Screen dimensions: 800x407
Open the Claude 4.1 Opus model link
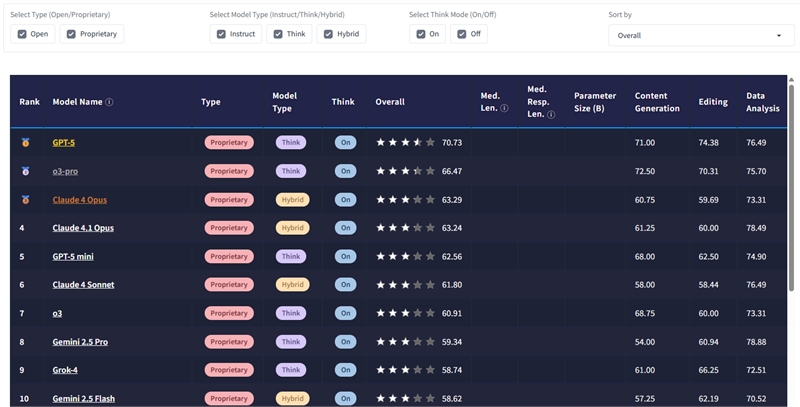pyautogui.click(x=83, y=228)
